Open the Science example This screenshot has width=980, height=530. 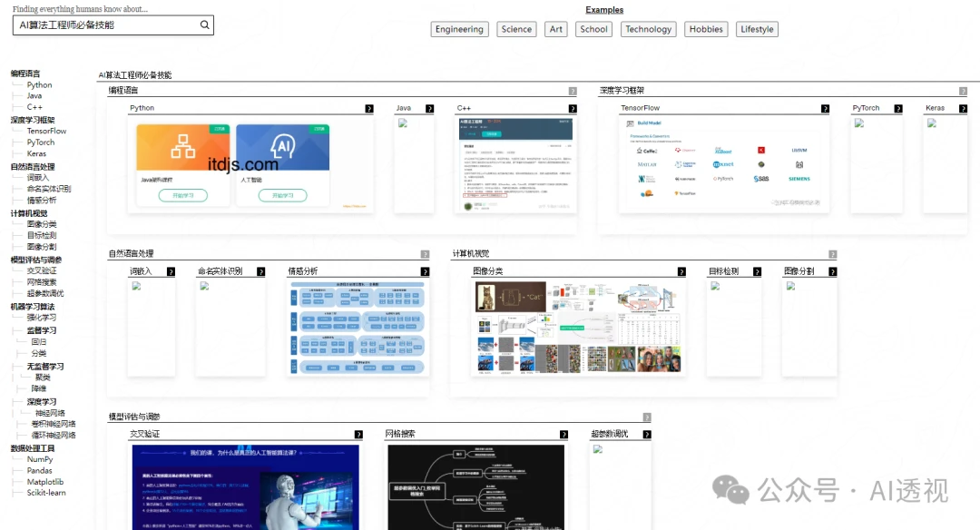(x=516, y=29)
